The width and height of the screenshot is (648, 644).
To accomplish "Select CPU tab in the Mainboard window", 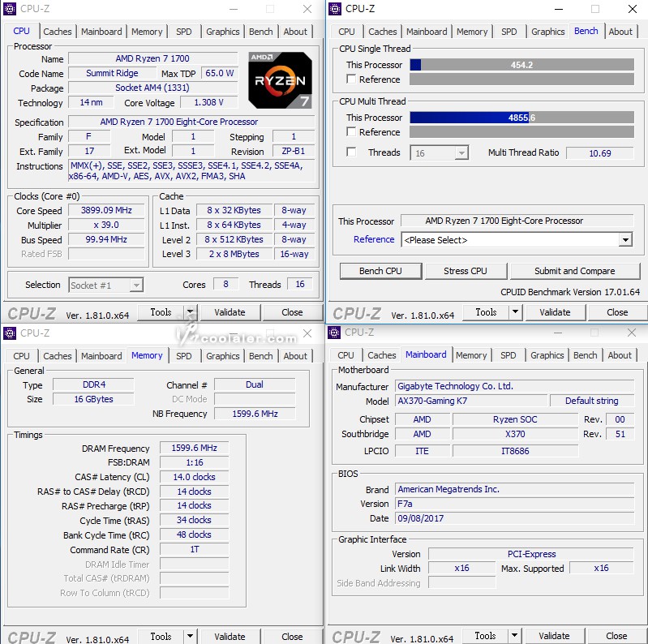I will click(x=346, y=355).
